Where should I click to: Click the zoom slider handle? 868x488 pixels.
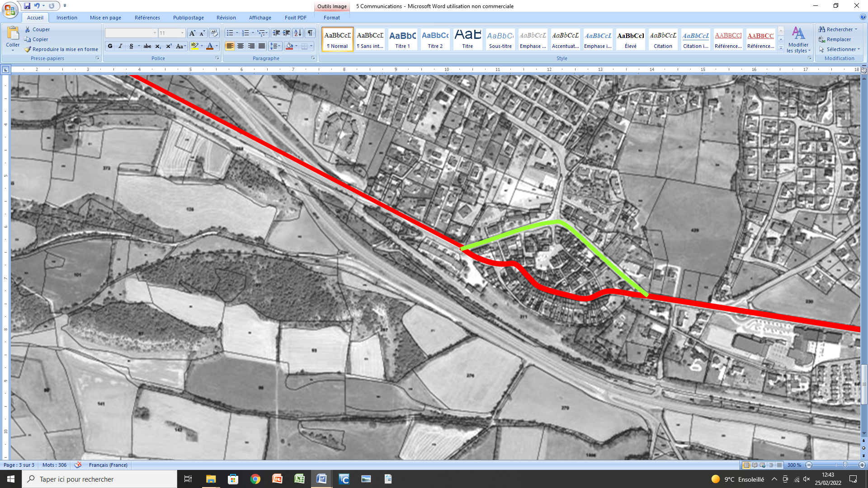pyautogui.click(x=845, y=465)
